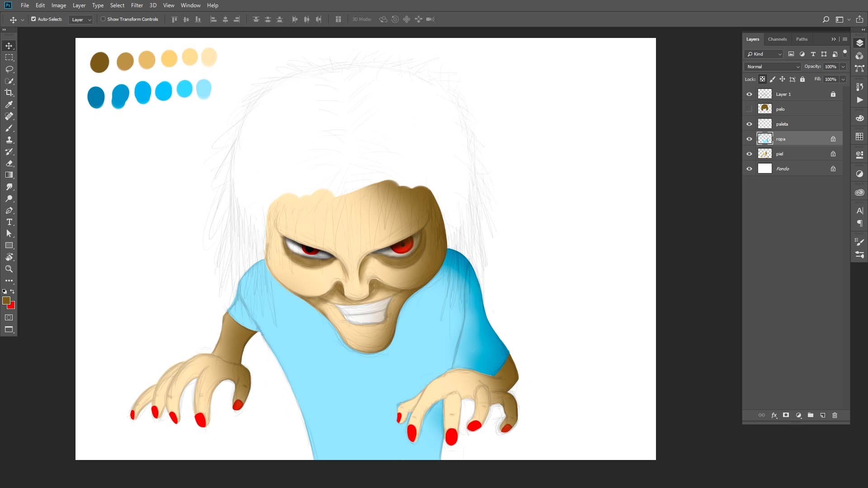Hide the paleta layer

[x=749, y=124]
